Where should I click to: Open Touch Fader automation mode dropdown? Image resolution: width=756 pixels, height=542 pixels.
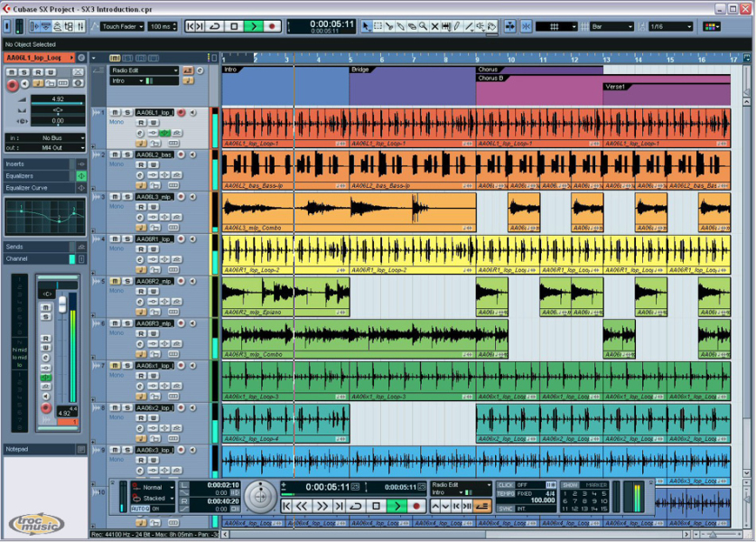[x=122, y=26]
